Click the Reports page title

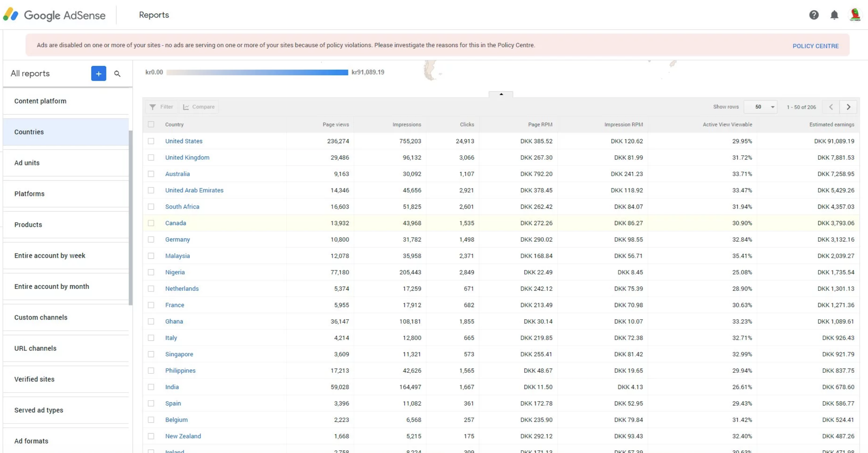(154, 15)
